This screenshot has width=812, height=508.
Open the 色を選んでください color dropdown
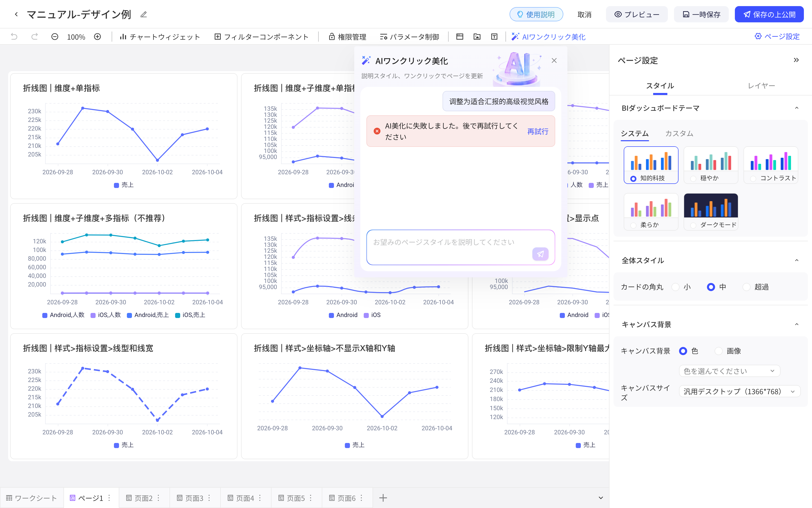pos(730,371)
